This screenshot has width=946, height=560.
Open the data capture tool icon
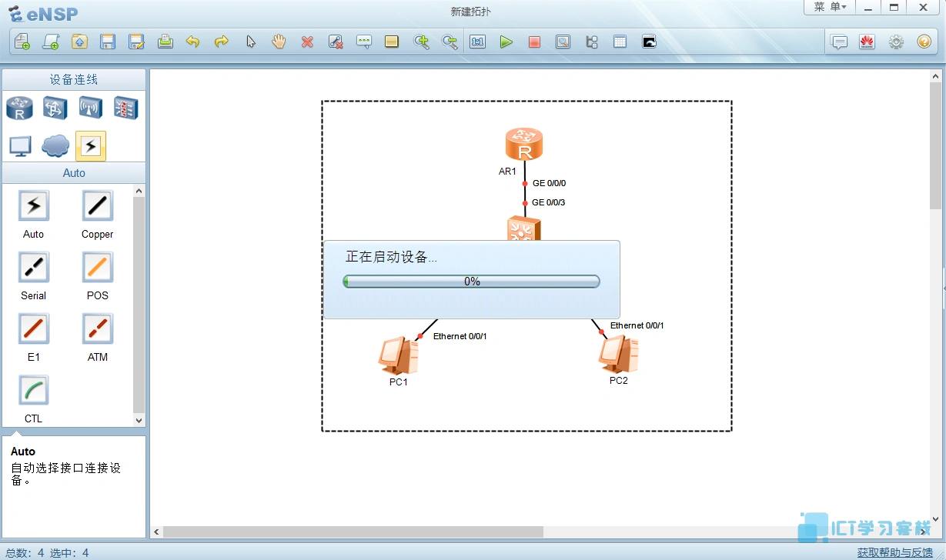click(563, 42)
